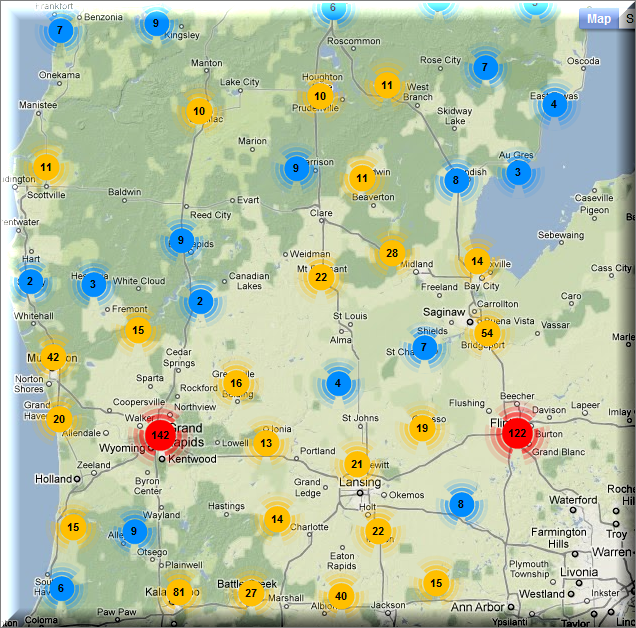Open the blue 8 cluster at Standish
This screenshot has height=628, width=636.
coord(456,180)
